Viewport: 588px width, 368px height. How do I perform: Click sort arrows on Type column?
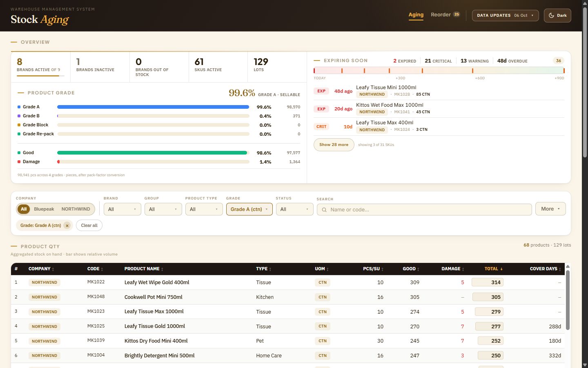pyautogui.click(x=270, y=269)
